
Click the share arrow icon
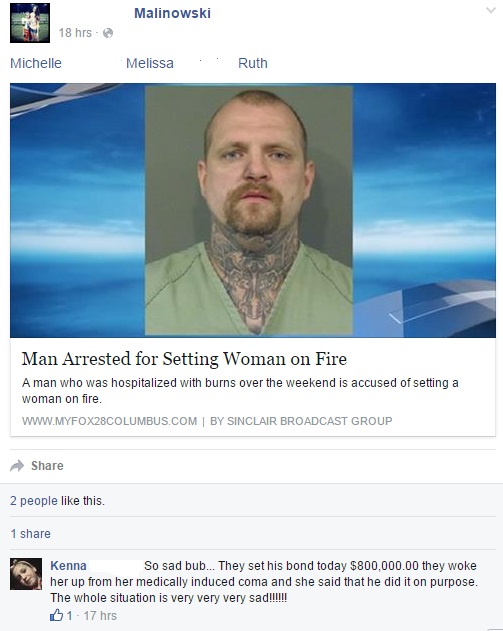[17, 466]
